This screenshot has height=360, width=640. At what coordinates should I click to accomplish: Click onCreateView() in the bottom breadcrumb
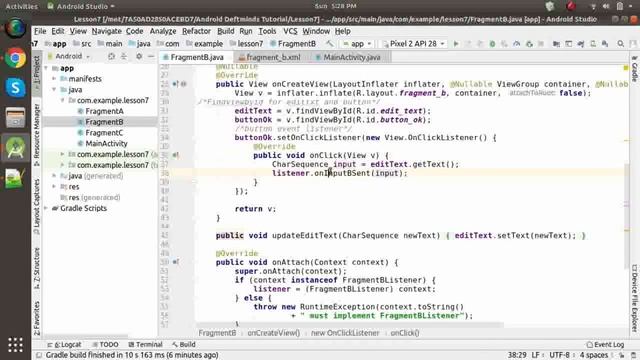(x=273, y=333)
